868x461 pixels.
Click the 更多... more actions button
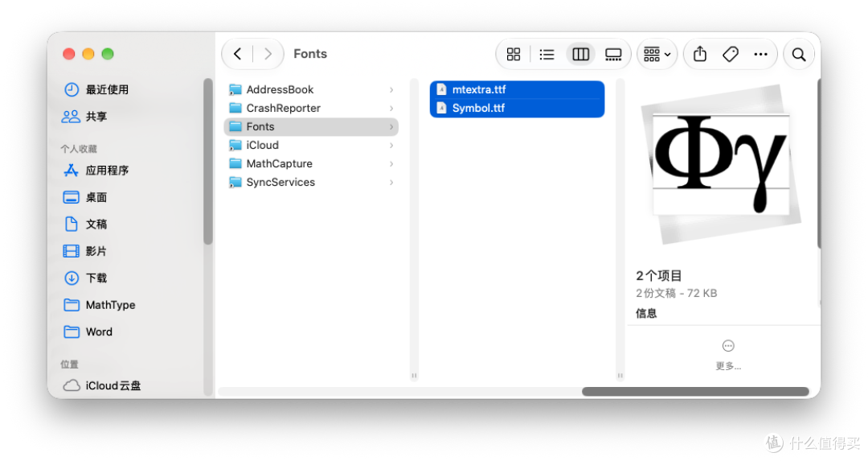click(728, 355)
